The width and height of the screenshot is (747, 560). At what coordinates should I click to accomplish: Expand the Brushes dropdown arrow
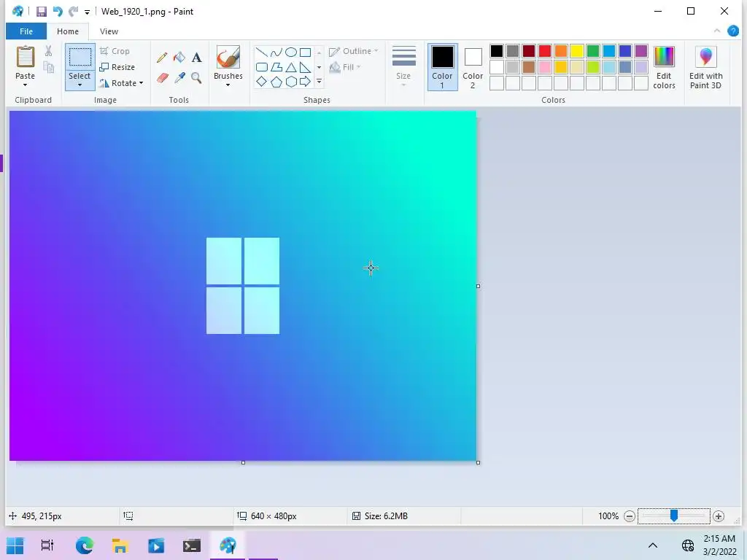tap(228, 85)
